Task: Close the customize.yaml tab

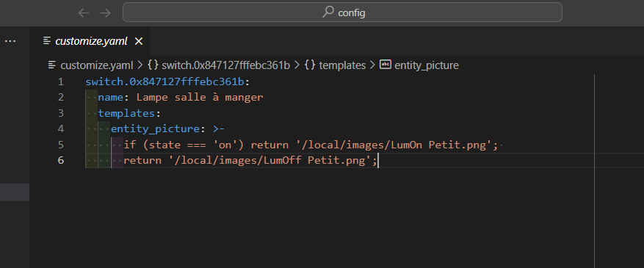Action: point(139,41)
